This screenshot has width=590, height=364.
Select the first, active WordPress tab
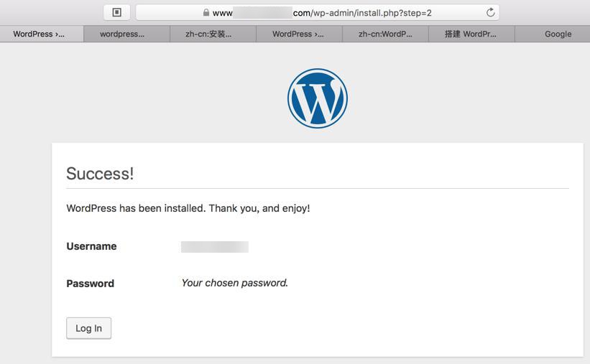[40, 34]
